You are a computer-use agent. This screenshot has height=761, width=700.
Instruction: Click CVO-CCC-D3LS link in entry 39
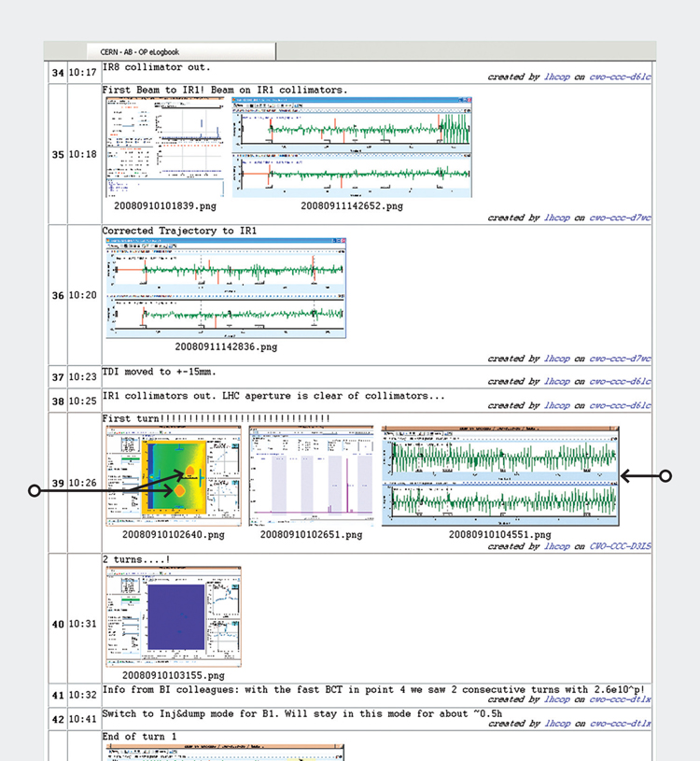pos(620,546)
